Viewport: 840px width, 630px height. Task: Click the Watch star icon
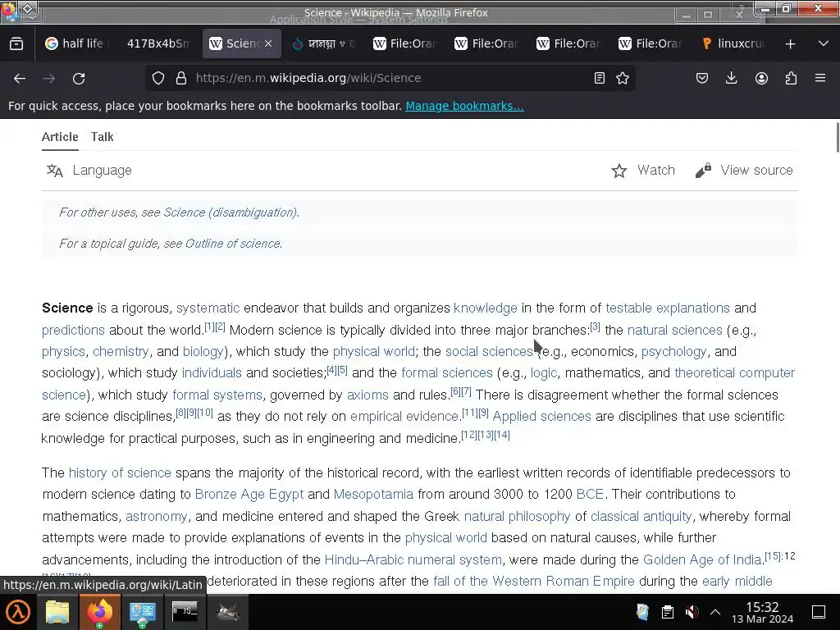click(619, 171)
